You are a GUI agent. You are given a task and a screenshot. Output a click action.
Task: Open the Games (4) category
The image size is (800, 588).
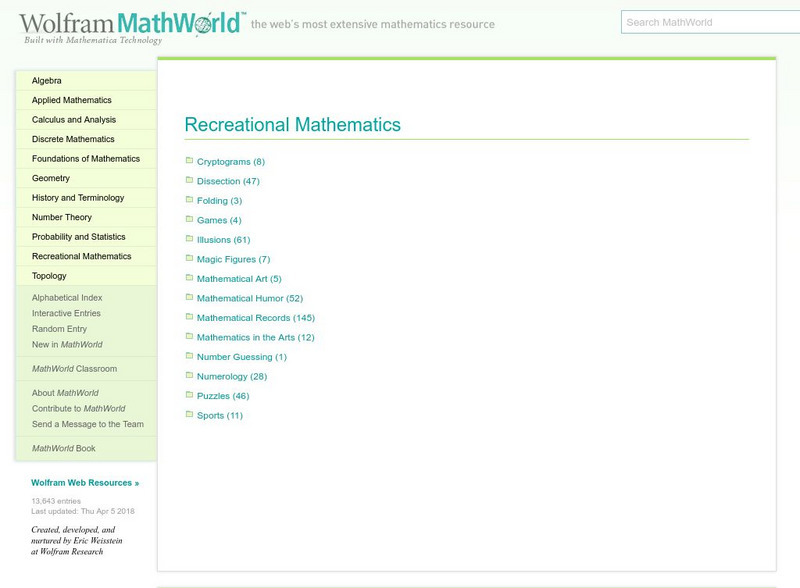(219, 220)
